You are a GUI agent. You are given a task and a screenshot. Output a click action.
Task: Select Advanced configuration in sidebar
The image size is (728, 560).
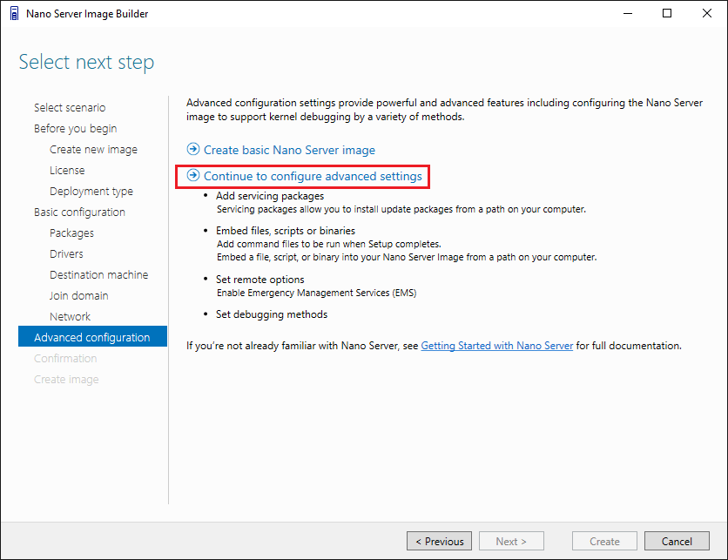pos(91,337)
